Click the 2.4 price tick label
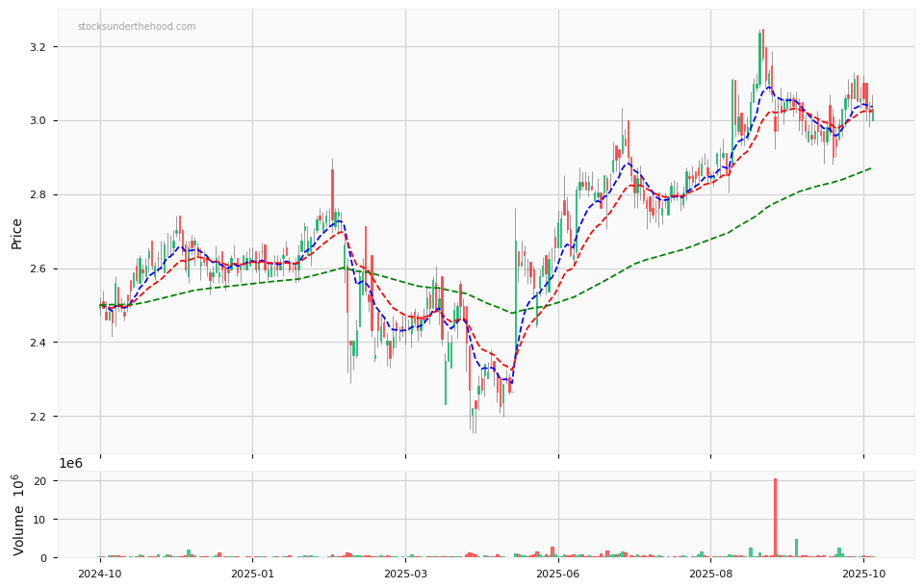The width and height of the screenshot is (924, 588). tap(39, 343)
